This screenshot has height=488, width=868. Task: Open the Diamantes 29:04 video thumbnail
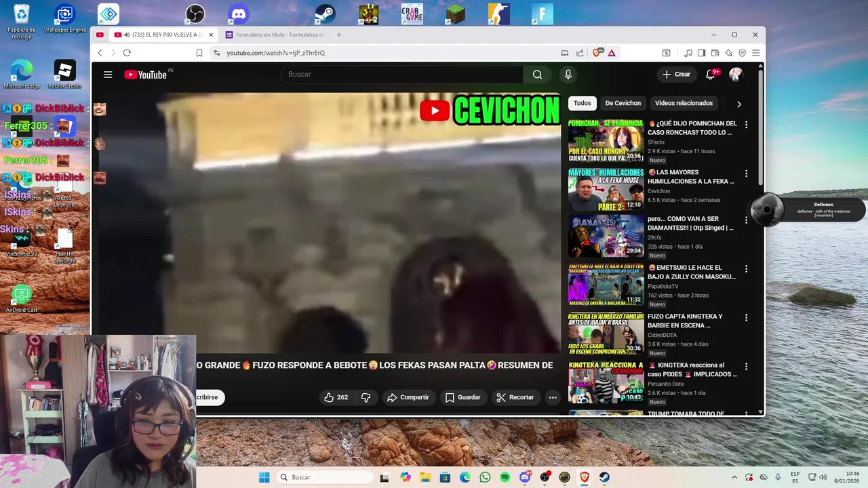(x=606, y=236)
